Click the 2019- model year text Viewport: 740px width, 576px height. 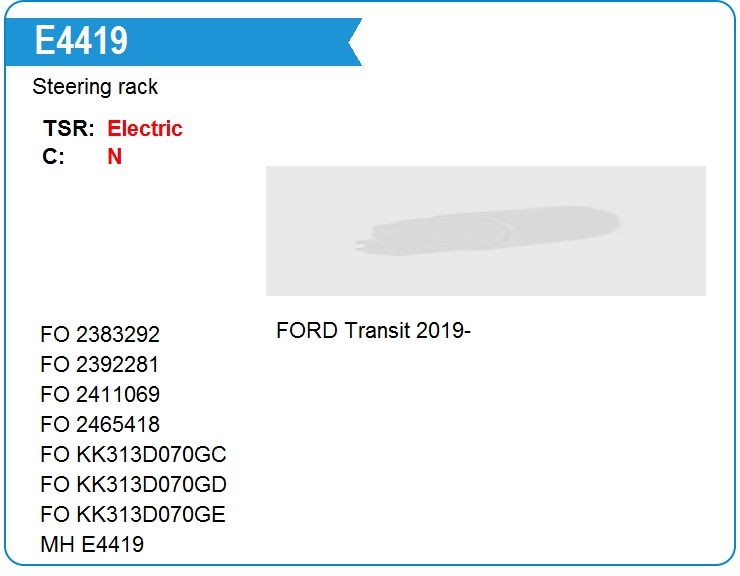(443, 331)
